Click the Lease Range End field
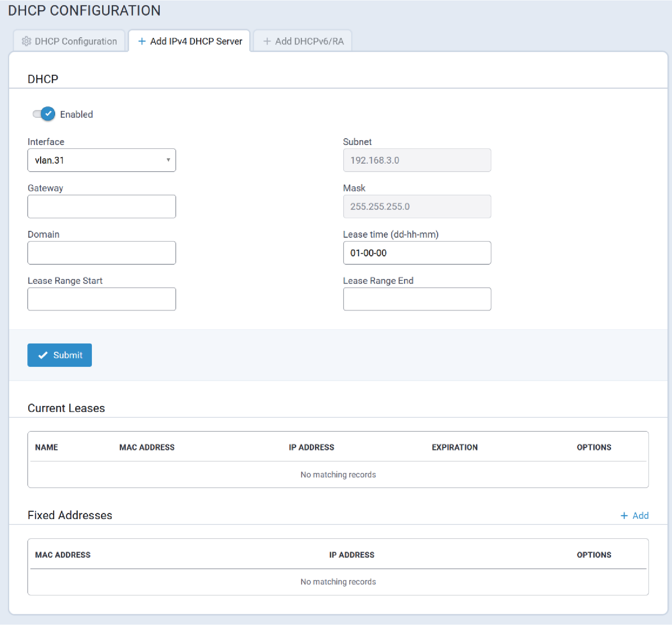The width and height of the screenshot is (672, 625). coord(417,299)
